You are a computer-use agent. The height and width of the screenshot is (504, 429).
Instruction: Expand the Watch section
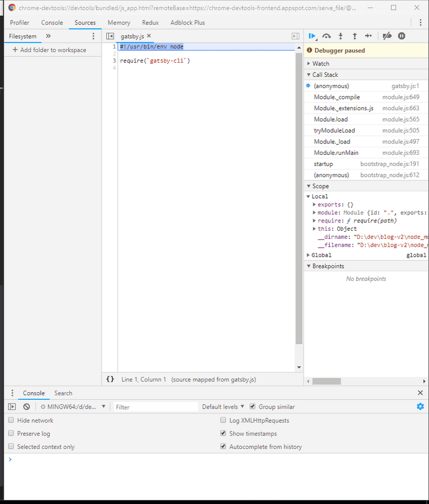pos(321,64)
